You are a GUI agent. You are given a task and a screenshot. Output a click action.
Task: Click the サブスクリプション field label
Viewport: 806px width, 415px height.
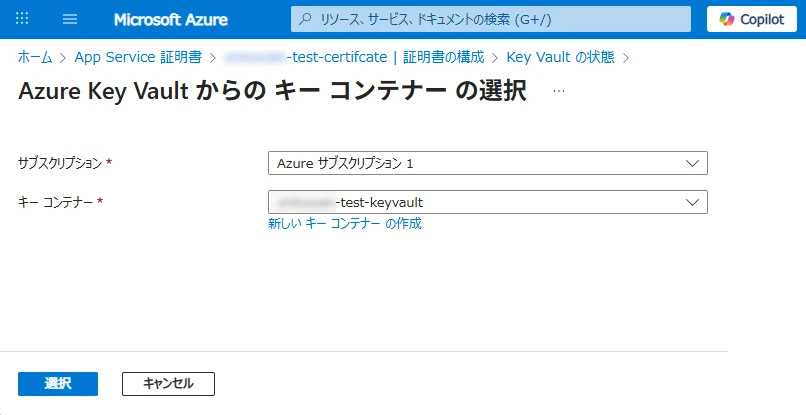[x=60, y=163]
